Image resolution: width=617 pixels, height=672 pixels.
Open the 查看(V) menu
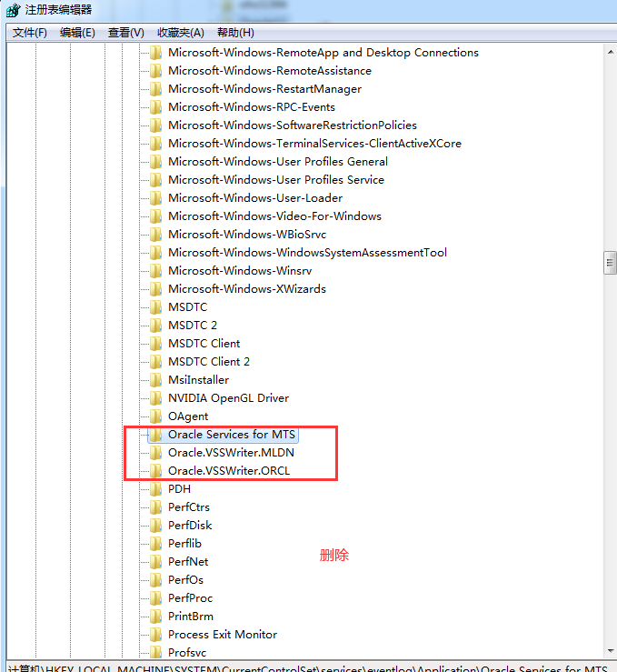(x=126, y=33)
